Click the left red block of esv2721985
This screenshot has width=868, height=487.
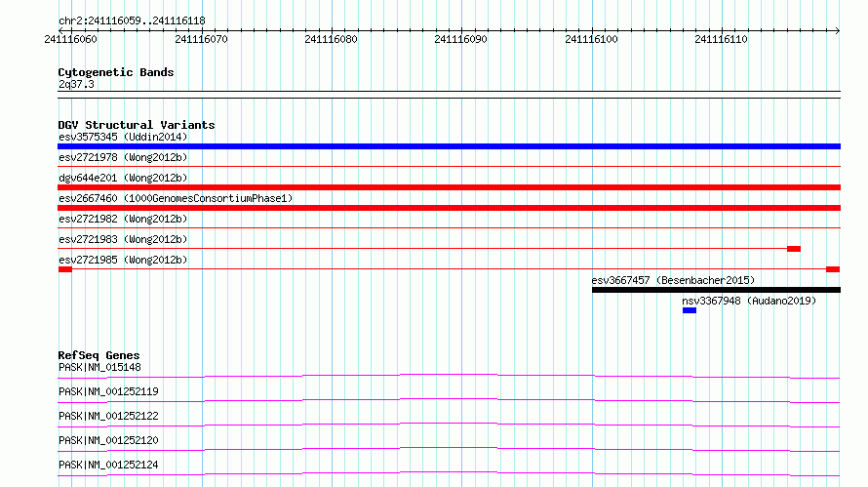click(65, 269)
